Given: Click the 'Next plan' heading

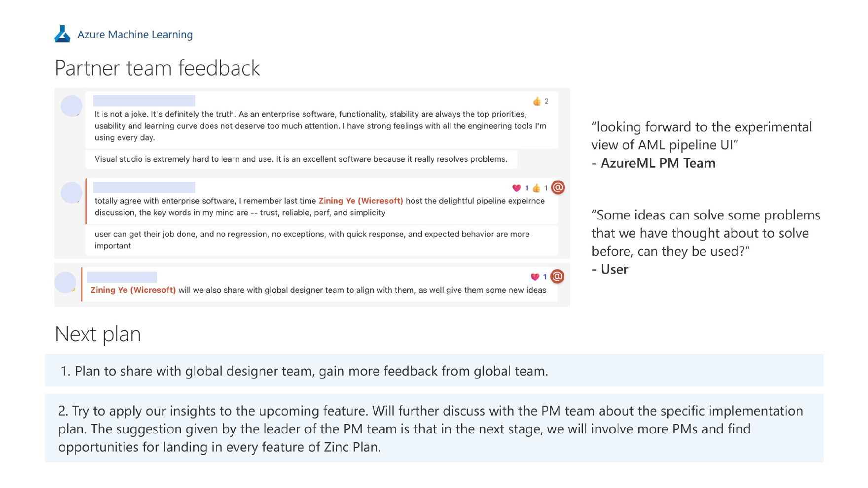Looking at the screenshot, I should [98, 334].
